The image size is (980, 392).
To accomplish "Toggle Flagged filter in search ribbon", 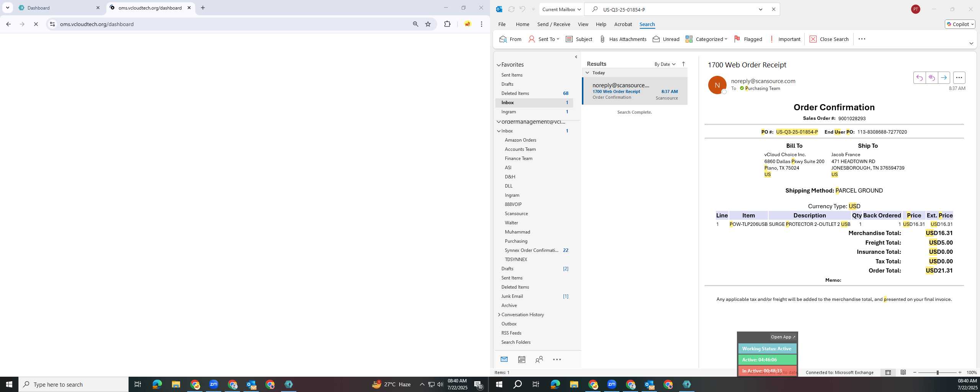I will click(748, 39).
